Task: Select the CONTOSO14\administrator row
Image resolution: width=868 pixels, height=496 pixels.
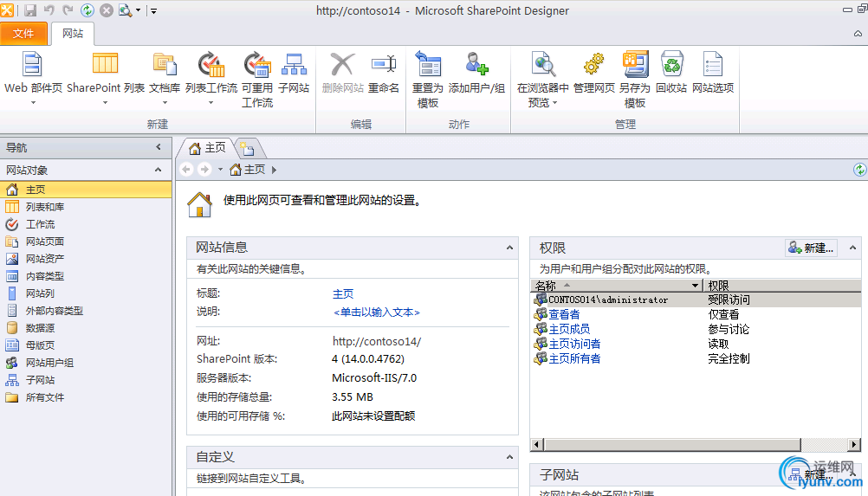Action: (696, 300)
